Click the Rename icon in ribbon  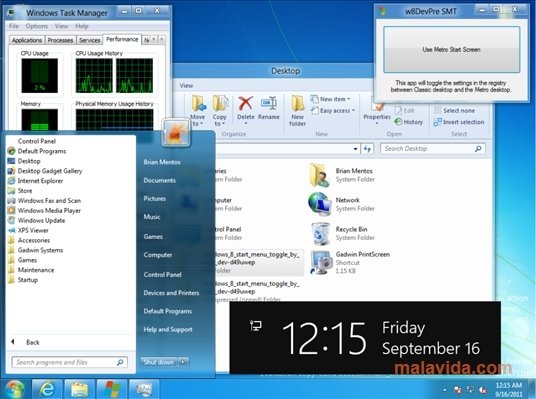[x=269, y=103]
